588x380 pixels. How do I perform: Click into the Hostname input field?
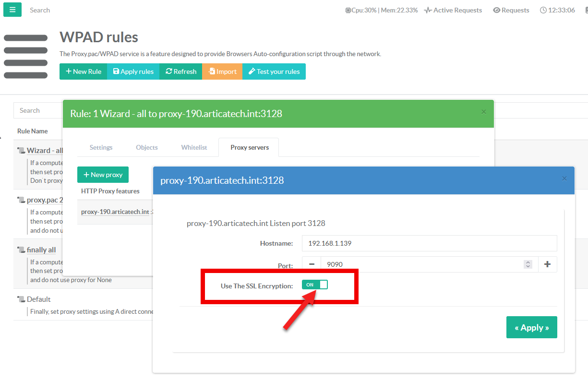[429, 243]
